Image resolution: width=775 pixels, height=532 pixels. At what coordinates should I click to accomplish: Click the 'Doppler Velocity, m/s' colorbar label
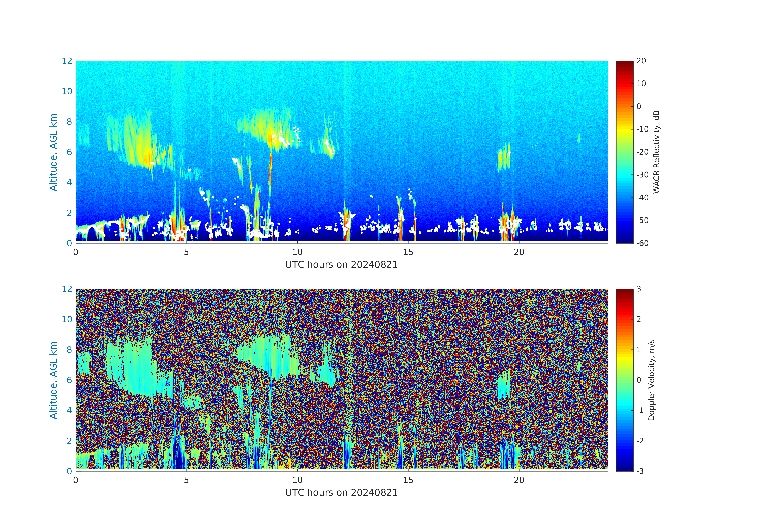click(651, 380)
